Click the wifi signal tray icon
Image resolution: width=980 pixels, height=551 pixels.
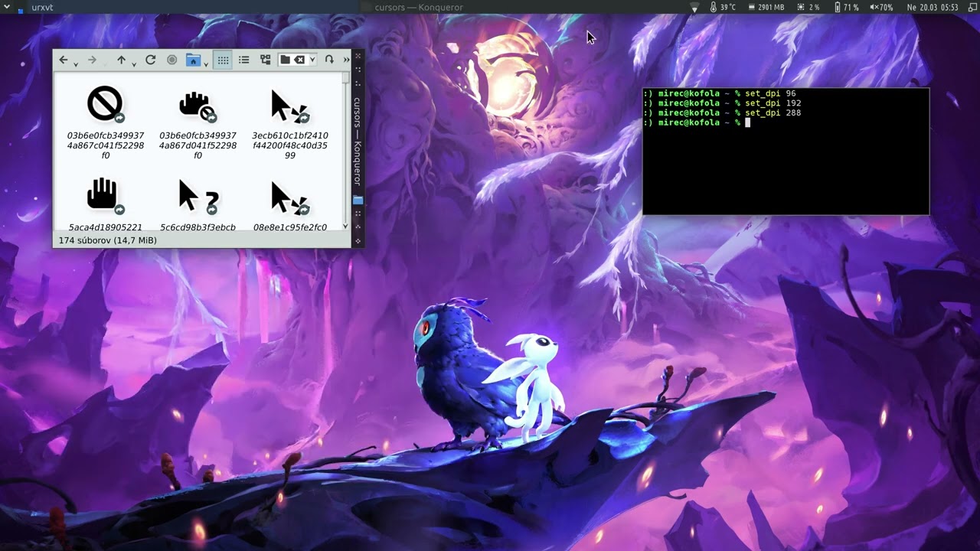694,7
